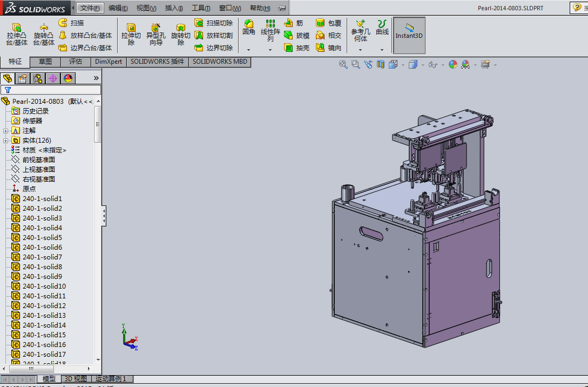Image resolution: width=588 pixels, height=387 pixels.
Task: Switch to the 草图 sketch tab
Action: pyautogui.click(x=45, y=62)
